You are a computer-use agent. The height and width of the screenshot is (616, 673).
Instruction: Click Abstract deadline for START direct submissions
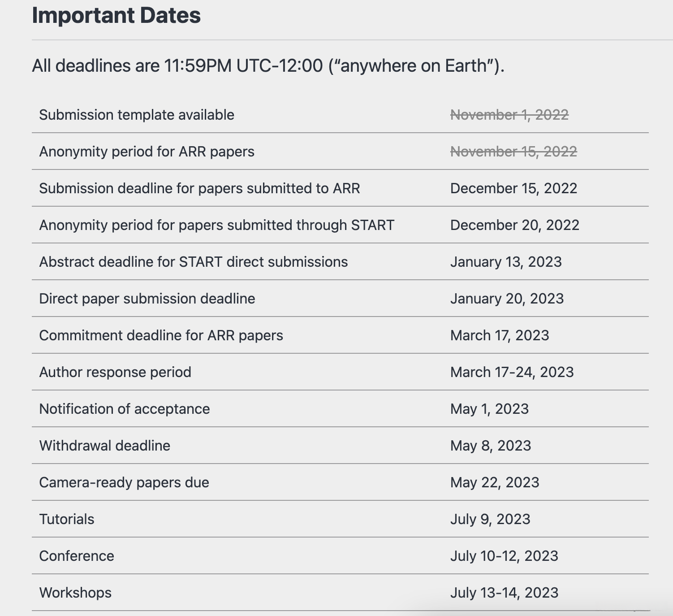click(193, 262)
